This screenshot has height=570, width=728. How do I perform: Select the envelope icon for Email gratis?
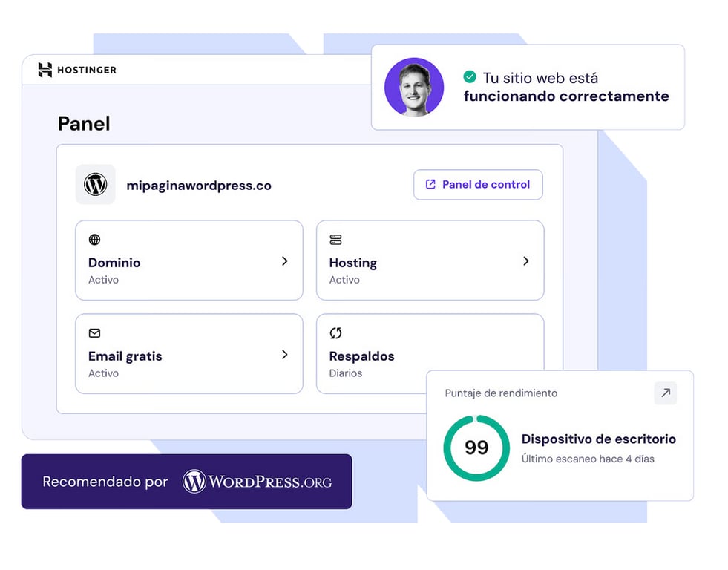(x=94, y=333)
